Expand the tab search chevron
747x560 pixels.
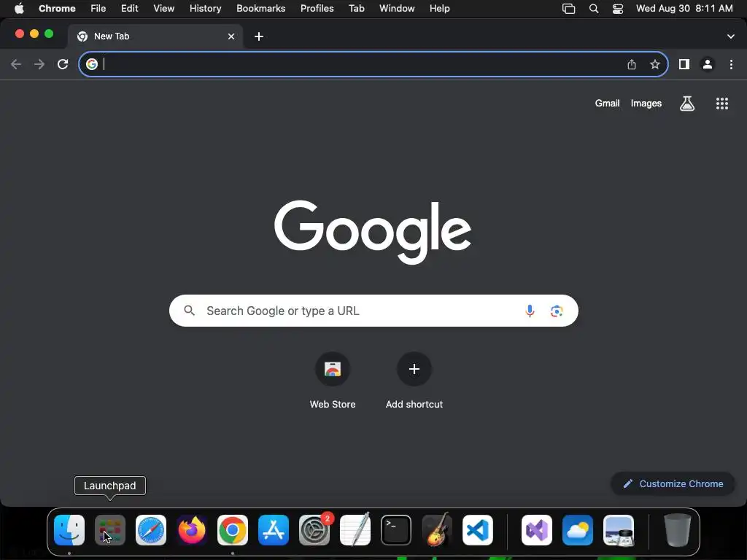731,36
